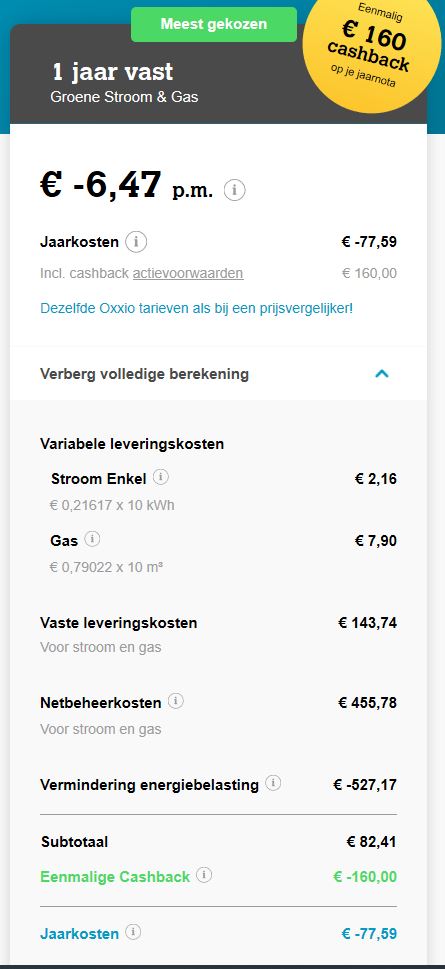
Task: Click 'Groene Stroom & Gas' subtitle
Action: (x=124, y=97)
